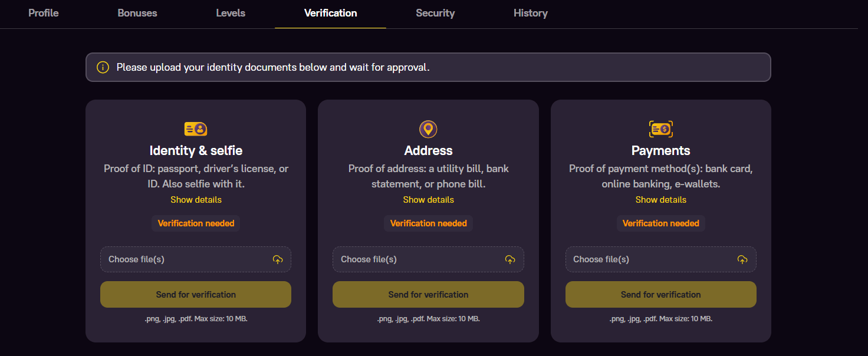The image size is (868, 356).
Task: Send address proof for verification
Action: point(428,294)
